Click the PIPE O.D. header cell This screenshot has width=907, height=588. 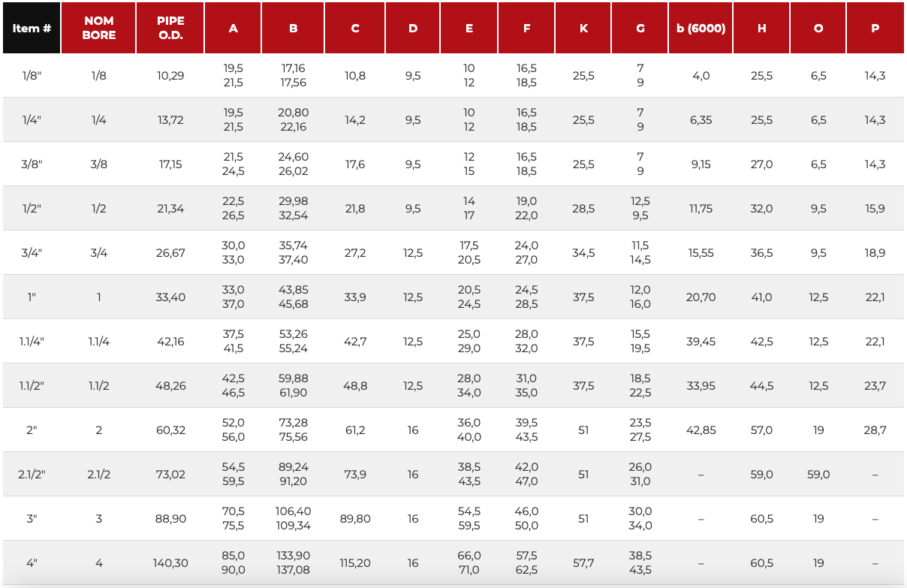[x=170, y=28]
